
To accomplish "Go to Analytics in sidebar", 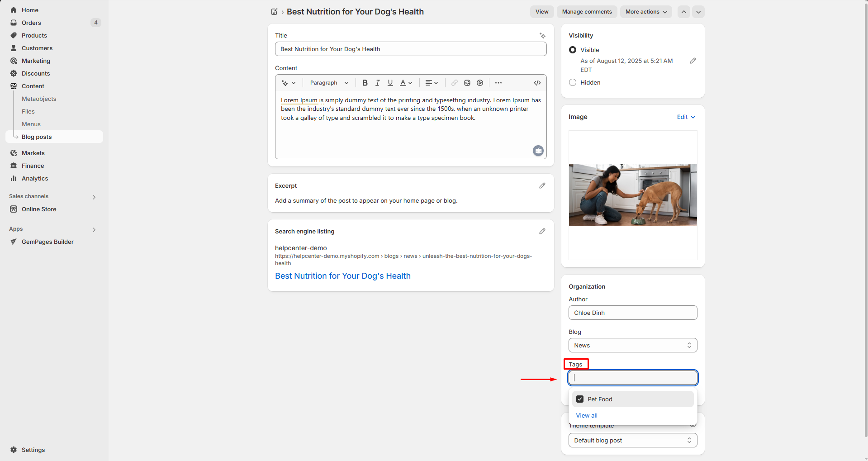I will pyautogui.click(x=35, y=178).
